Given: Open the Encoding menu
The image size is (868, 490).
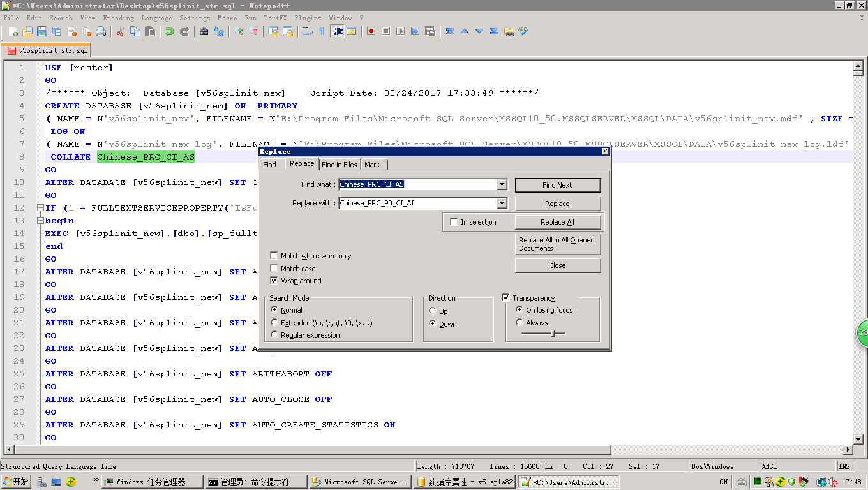Looking at the screenshot, I should click(x=118, y=18).
